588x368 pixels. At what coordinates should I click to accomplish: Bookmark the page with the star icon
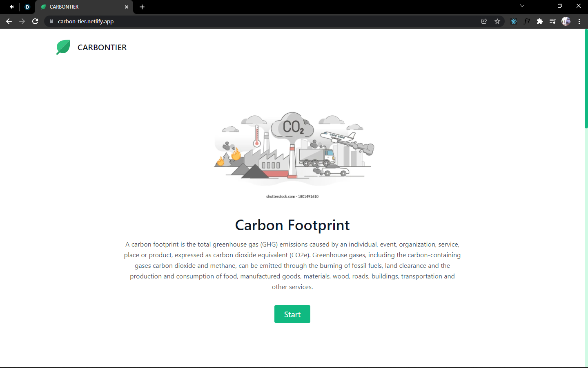pyautogui.click(x=497, y=21)
